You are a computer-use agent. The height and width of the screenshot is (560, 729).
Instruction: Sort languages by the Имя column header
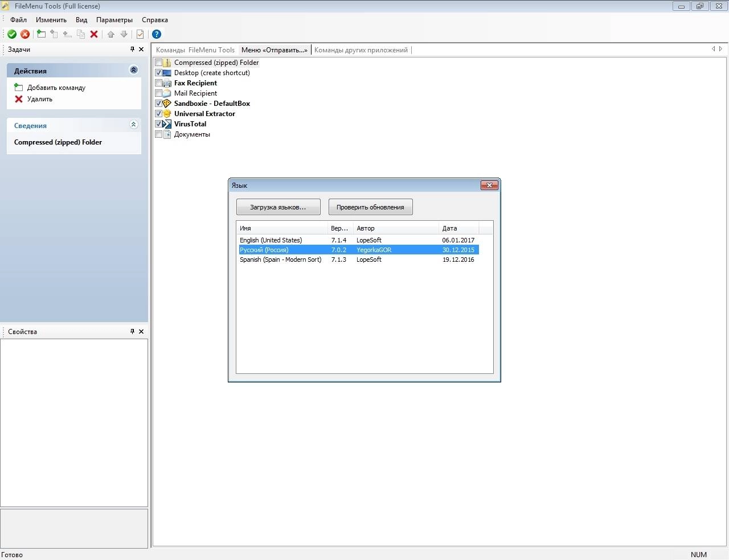pos(283,228)
